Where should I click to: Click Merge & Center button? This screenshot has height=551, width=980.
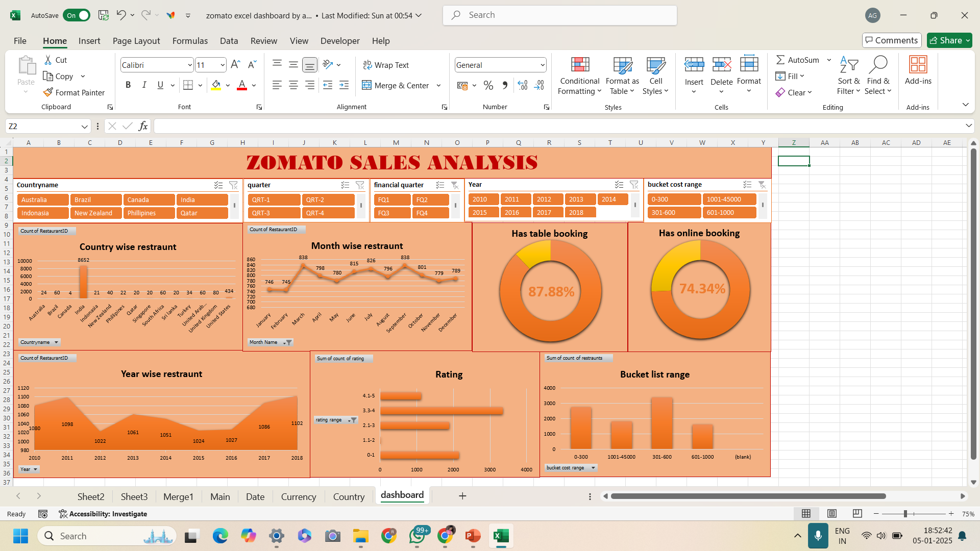(x=396, y=85)
